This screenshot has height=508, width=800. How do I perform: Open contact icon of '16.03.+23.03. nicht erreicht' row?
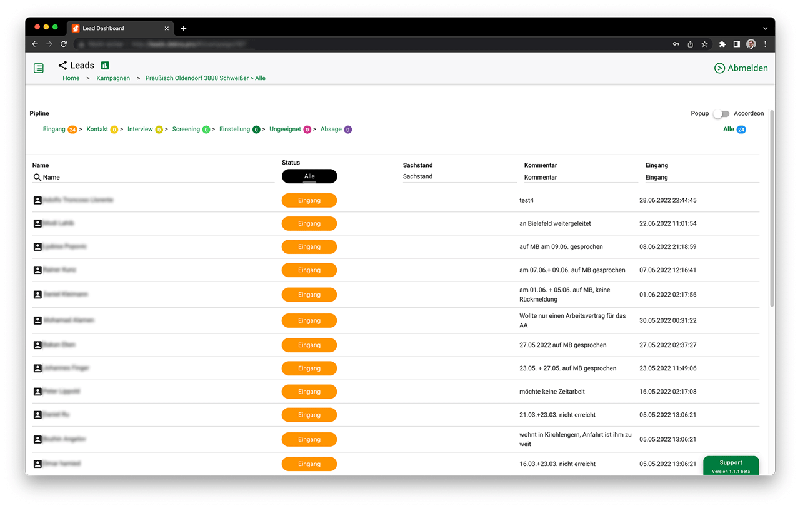coord(38,464)
